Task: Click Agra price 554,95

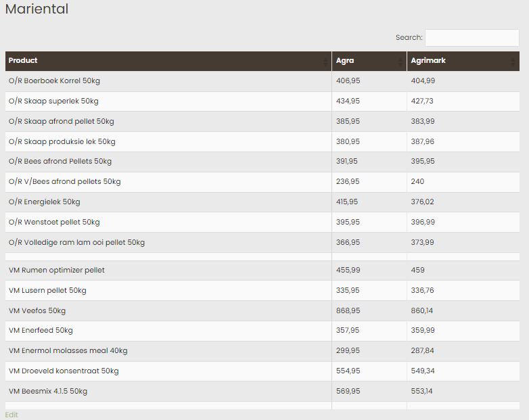Action: coord(348,371)
